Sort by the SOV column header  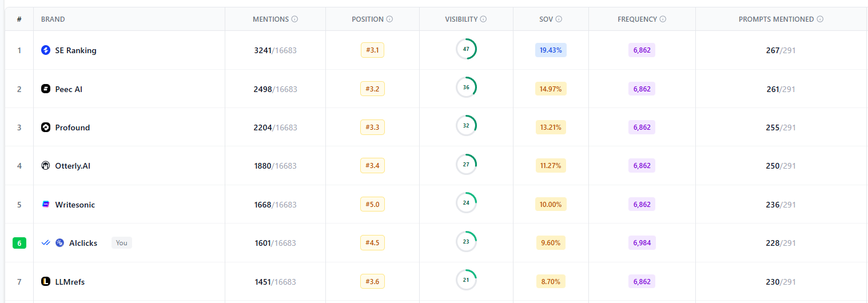pos(546,19)
